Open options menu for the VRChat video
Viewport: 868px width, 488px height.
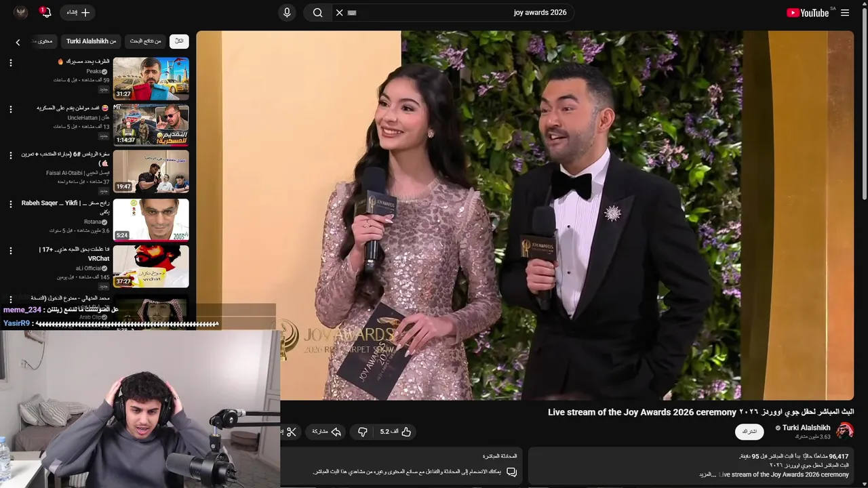click(10, 251)
